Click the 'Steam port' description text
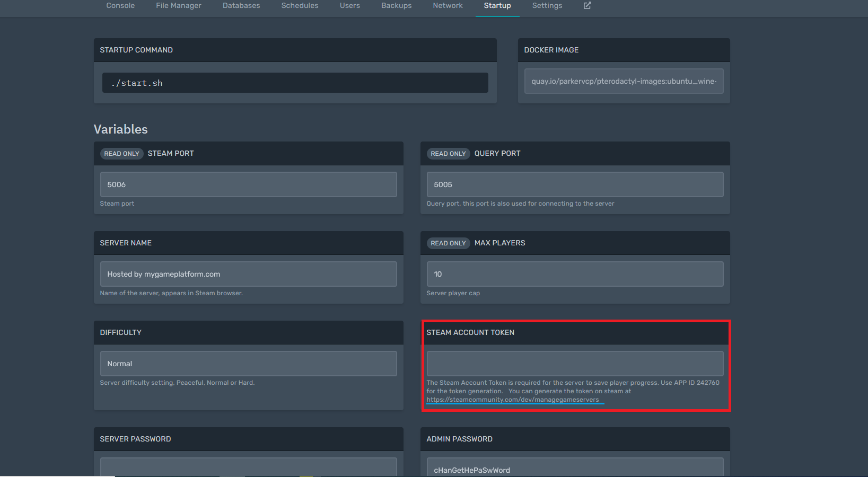 pos(117,204)
